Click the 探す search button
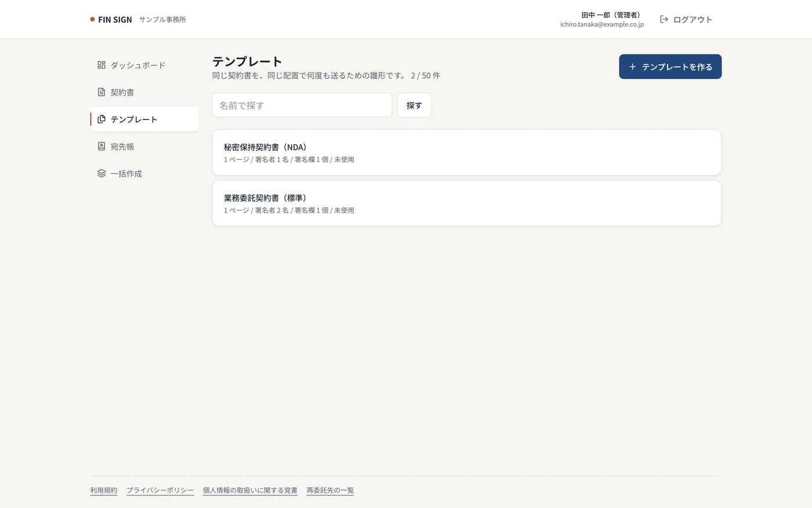The height and width of the screenshot is (508, 812). [x=414, y=105]
